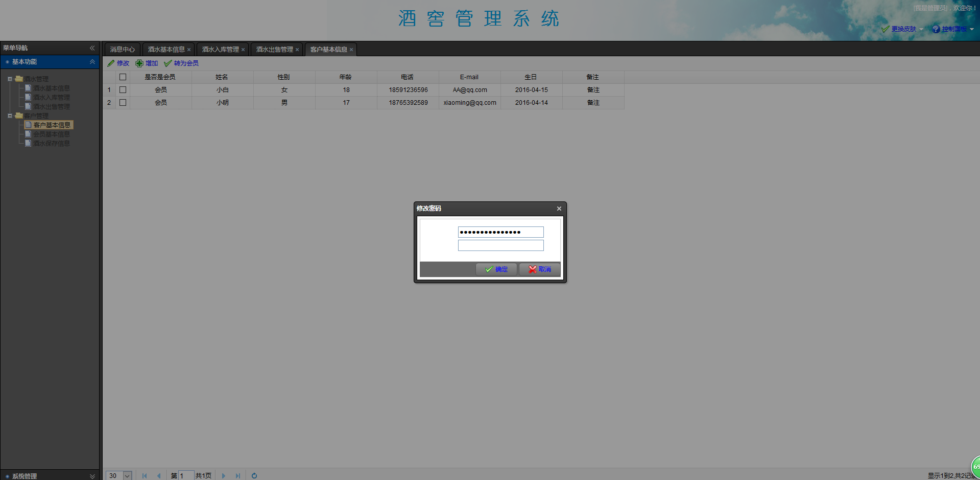Click the page number input field
The height and width of the screenshot is (480, 980).
pos(186,476)
